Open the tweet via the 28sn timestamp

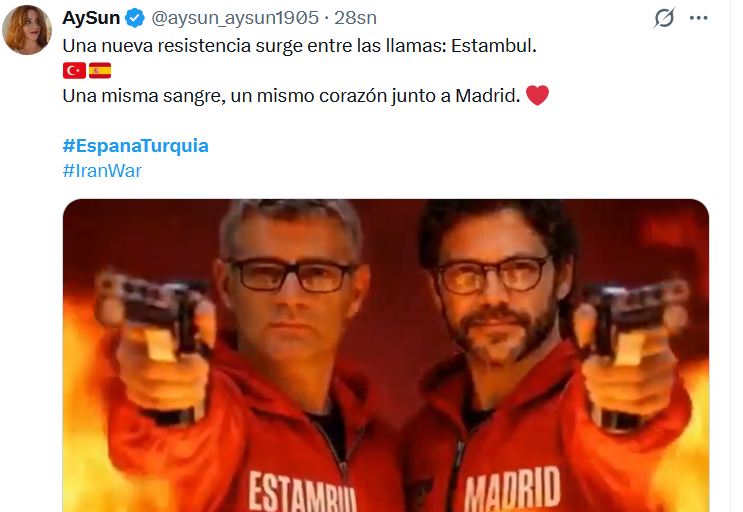click(x=355, y=18)
